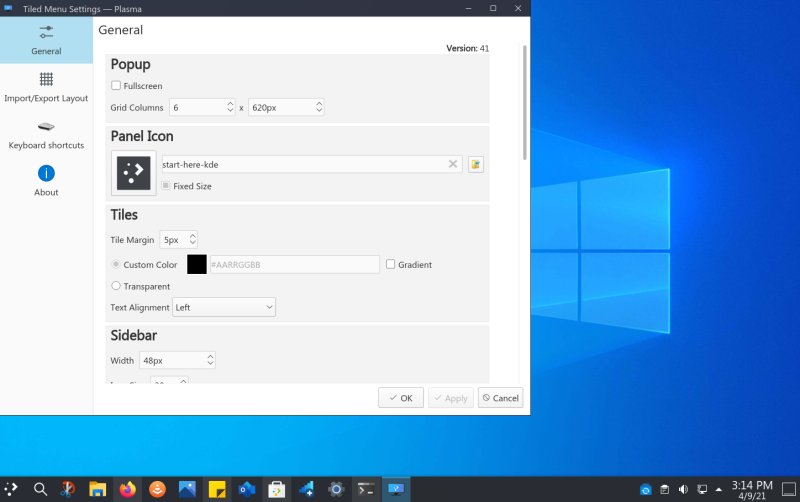This screenshot has height=502, width=800.
Task: Open the terminal from the taskbar
Action: click(x=367, y=489)
